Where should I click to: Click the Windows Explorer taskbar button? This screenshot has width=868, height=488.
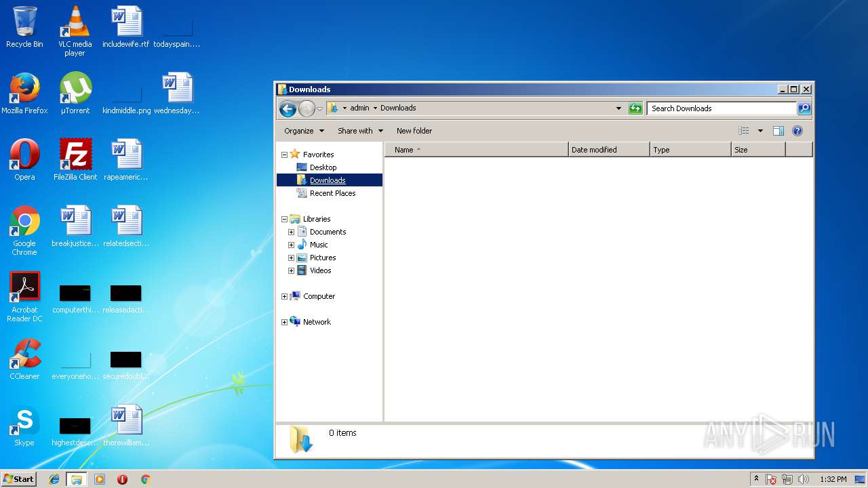pos(77,479)
